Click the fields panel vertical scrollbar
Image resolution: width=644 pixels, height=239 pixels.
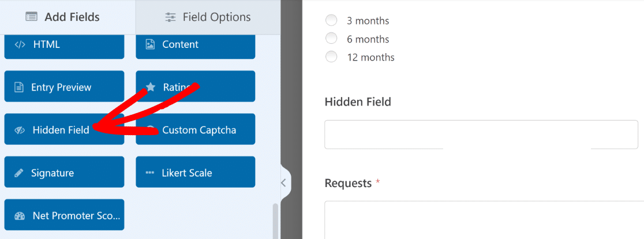pyautogui.click(x=275, y=221)
